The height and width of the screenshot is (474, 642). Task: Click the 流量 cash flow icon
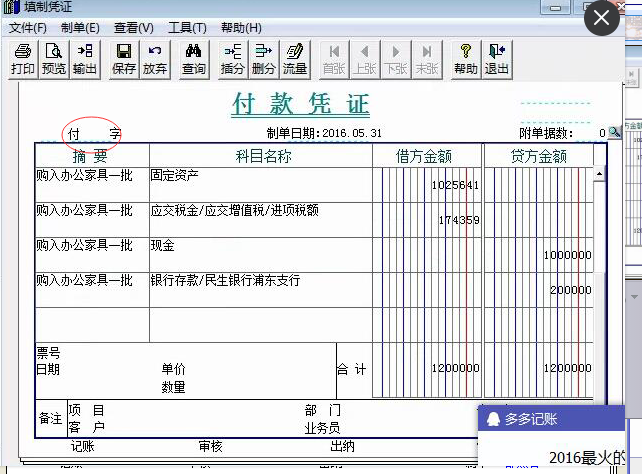295,59
